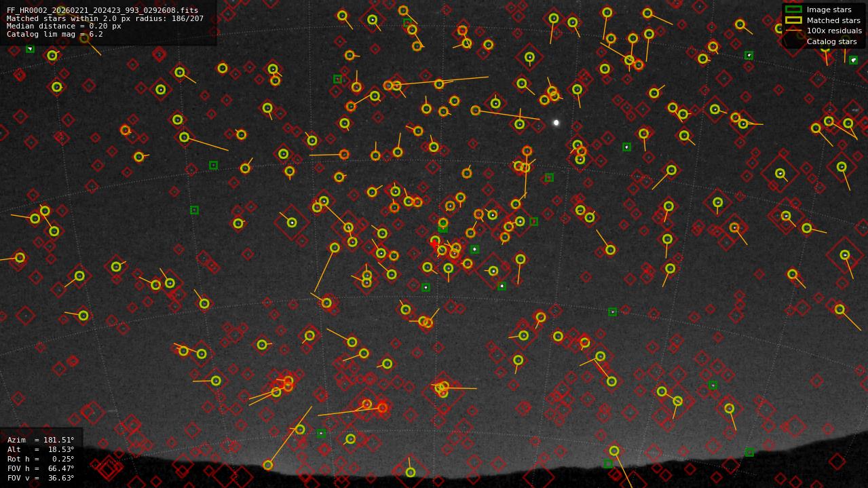Click the solid red field-center marker
868x488 pixels.
coord(434,244)
